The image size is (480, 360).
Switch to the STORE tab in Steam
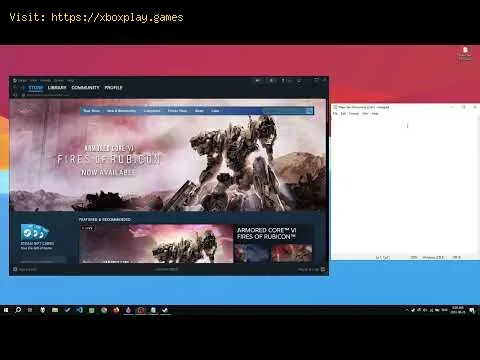[x=36, y=88]
